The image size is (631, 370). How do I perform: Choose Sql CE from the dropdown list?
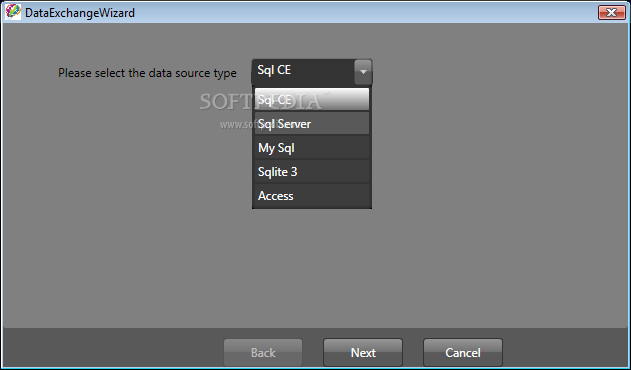(312, 99)
